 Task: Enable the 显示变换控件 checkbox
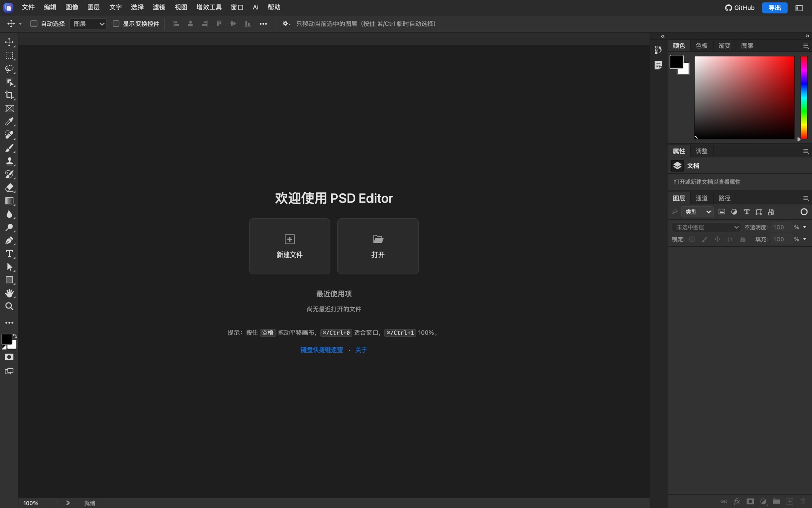pos(116,24)
